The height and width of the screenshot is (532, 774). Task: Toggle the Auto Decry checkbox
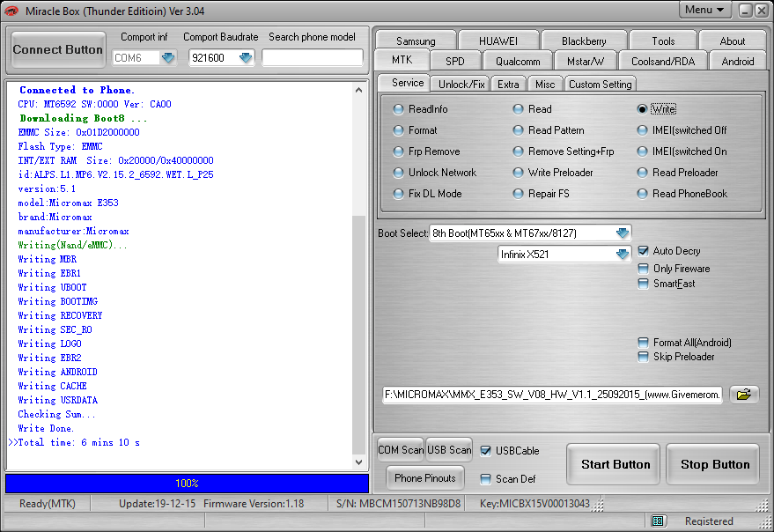(643, 251)
